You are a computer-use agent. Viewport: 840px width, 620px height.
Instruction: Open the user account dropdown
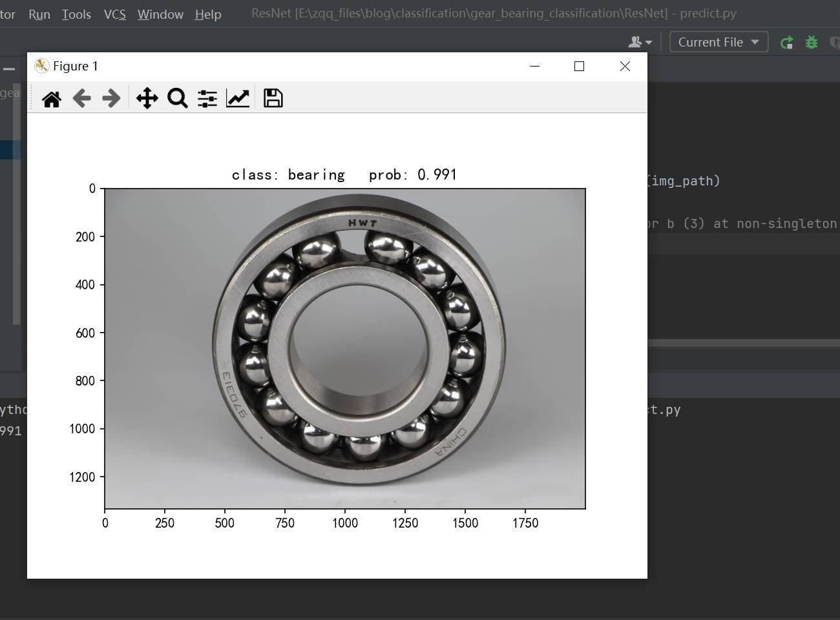click(640, 43)
